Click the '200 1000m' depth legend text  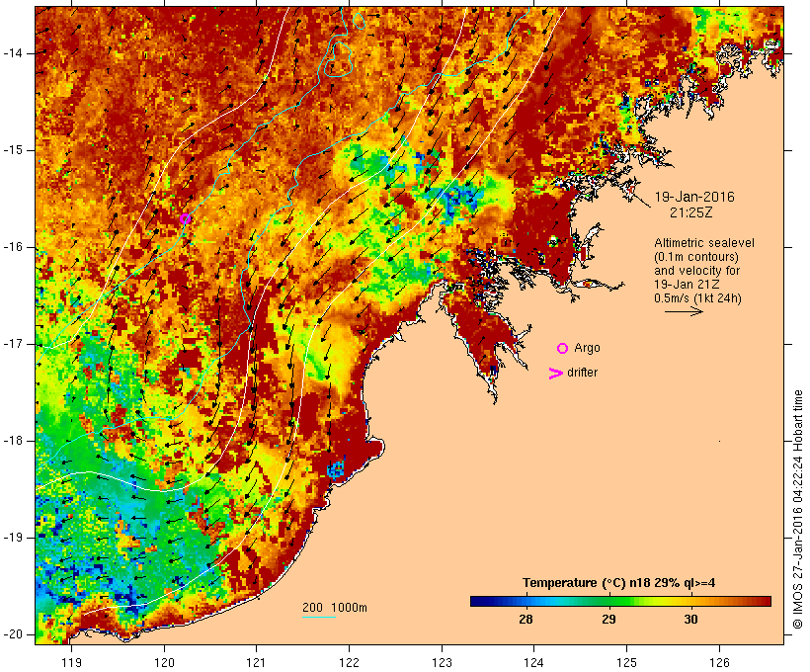pyautogui.click(x=335, y=608)
